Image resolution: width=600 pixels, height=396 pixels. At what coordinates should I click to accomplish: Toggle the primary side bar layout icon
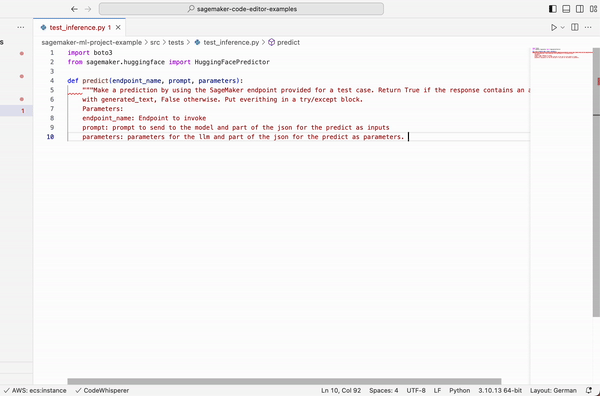[x=553, y=9]
